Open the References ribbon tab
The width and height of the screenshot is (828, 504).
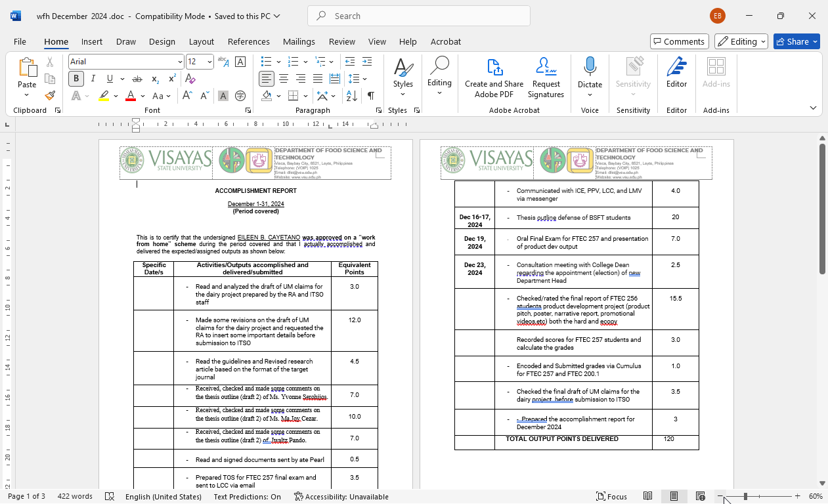(248, 41)
